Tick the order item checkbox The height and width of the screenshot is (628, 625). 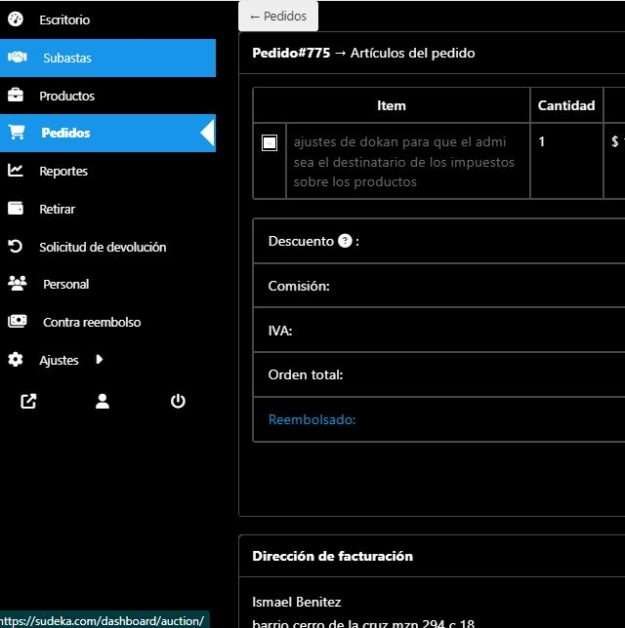click(x=269, y=143)
